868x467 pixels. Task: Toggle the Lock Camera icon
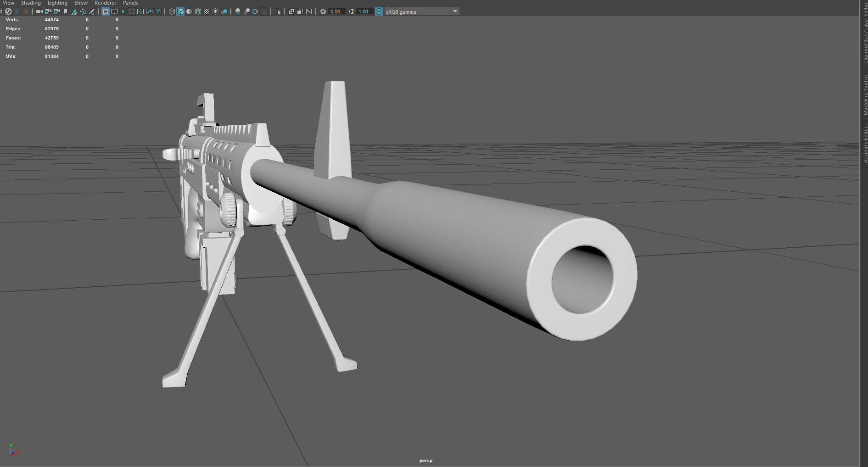pos(48,11)
